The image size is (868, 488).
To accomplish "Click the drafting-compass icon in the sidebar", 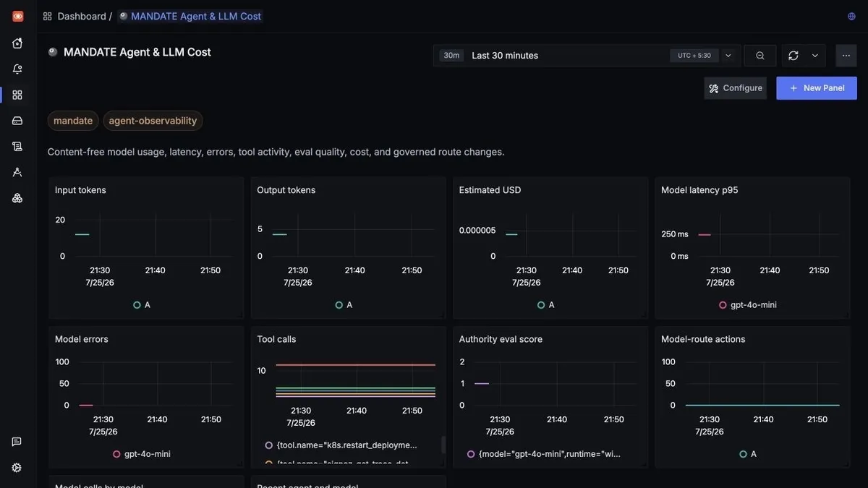I will 17,172.
